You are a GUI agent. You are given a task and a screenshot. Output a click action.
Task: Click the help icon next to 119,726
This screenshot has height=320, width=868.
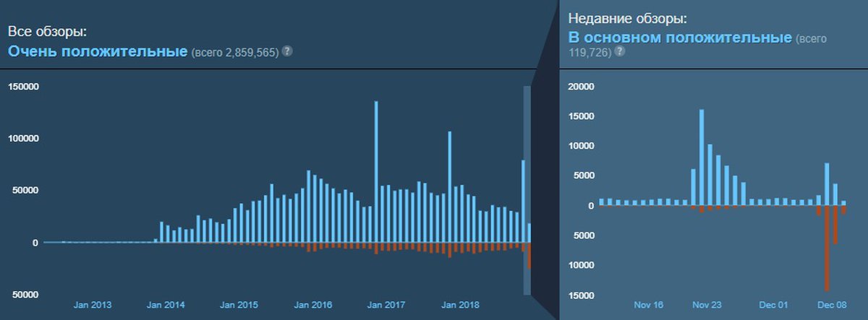620,52
